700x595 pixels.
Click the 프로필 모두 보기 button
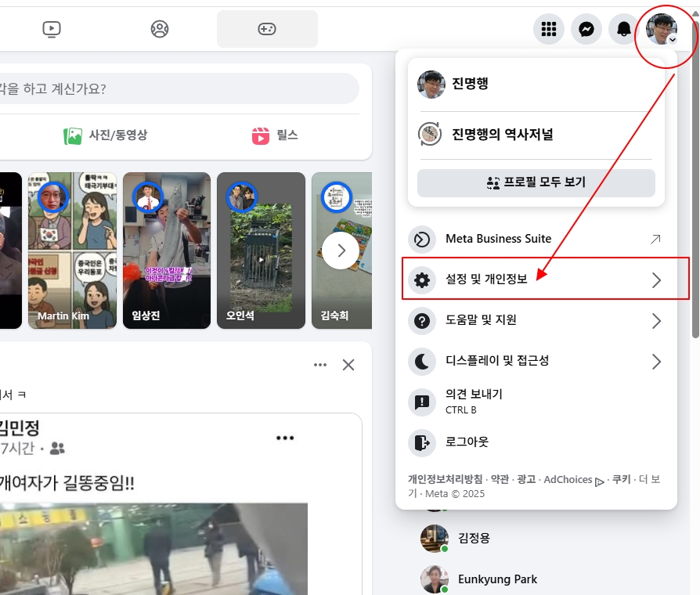[536, 182]
